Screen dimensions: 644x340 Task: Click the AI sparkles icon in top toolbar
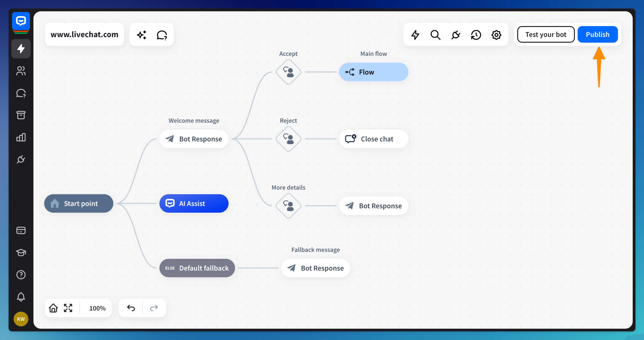pyautogui.click(x=142, y=35)
